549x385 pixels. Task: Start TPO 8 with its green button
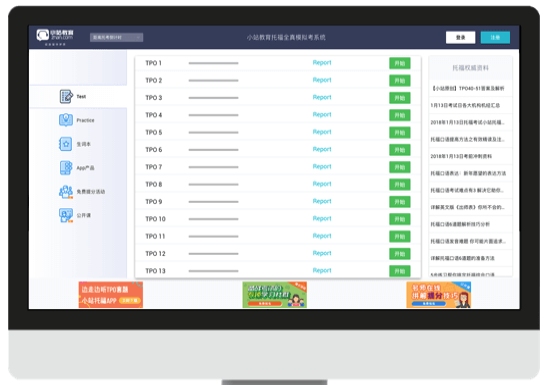[400, 184]
